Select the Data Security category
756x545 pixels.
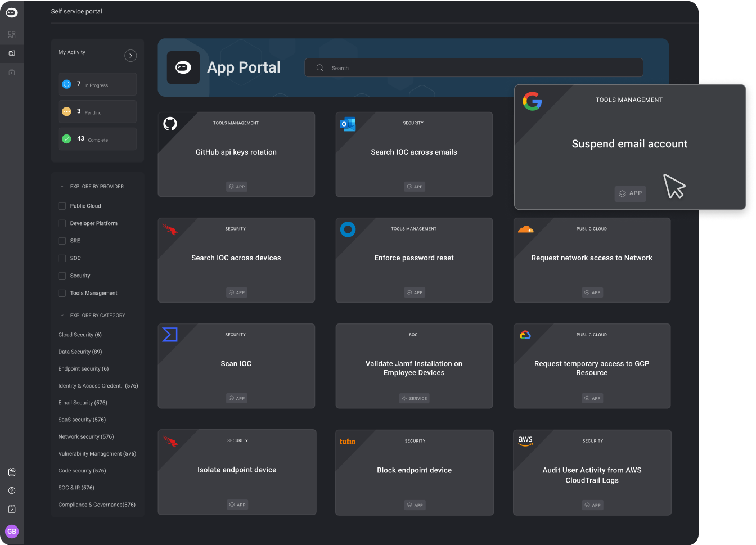click(79, 352)
